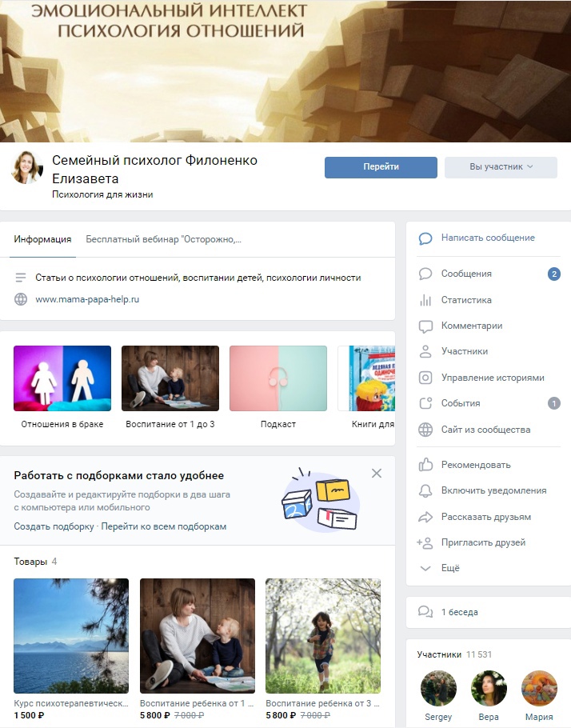Viewport: 571px width, 728px height.
Task: Click the 1 беседа chat icon
Action: tap(425, 612)
